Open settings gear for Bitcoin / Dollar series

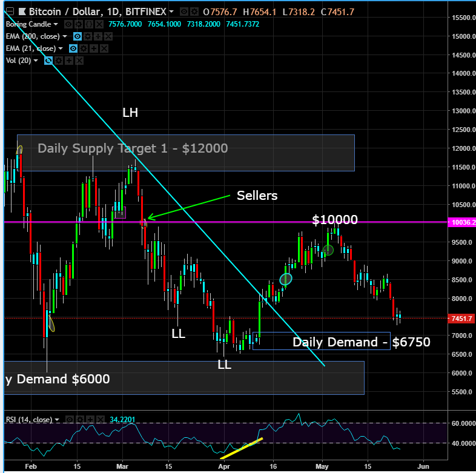pos(194,12)
